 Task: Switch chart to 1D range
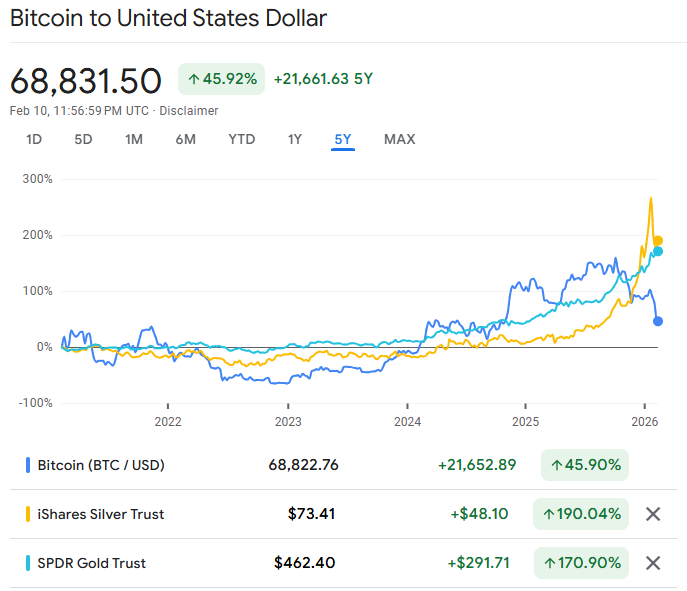(x=33, y=139)
